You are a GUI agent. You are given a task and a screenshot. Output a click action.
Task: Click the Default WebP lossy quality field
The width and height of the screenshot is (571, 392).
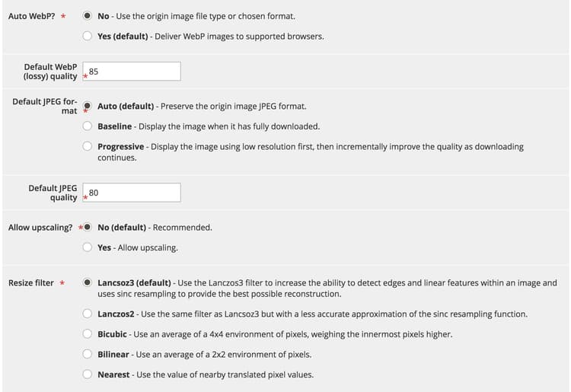pyautogui.click(x=132, y=72)
